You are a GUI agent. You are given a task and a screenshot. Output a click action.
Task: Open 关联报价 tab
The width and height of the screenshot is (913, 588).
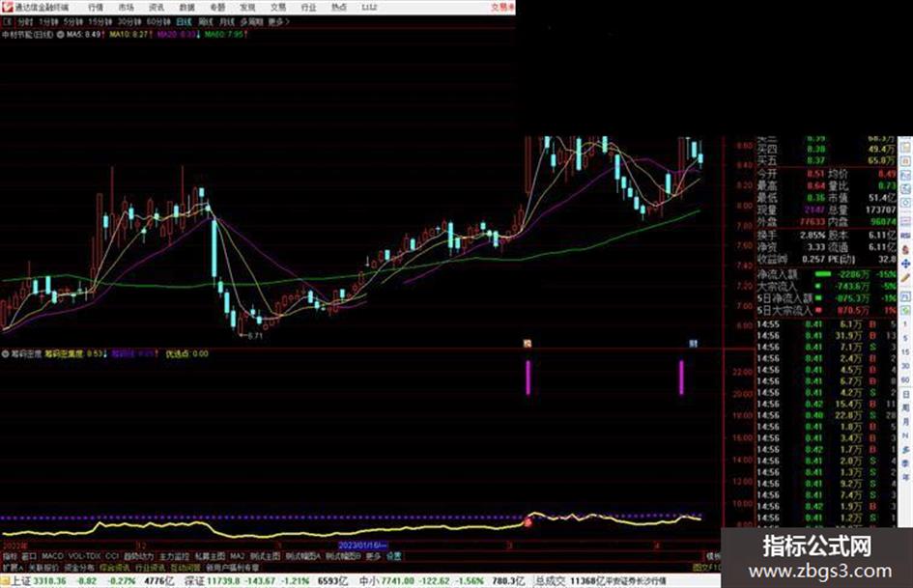43,567
